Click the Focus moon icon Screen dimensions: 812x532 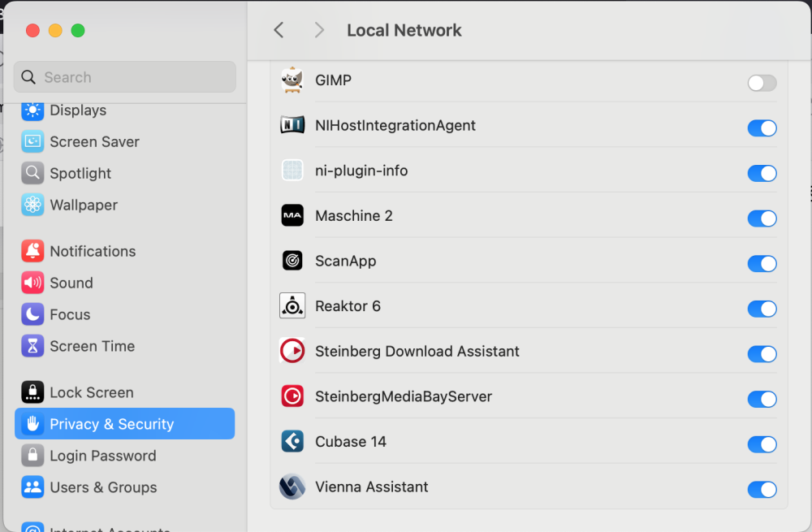(x=32, y=314)
